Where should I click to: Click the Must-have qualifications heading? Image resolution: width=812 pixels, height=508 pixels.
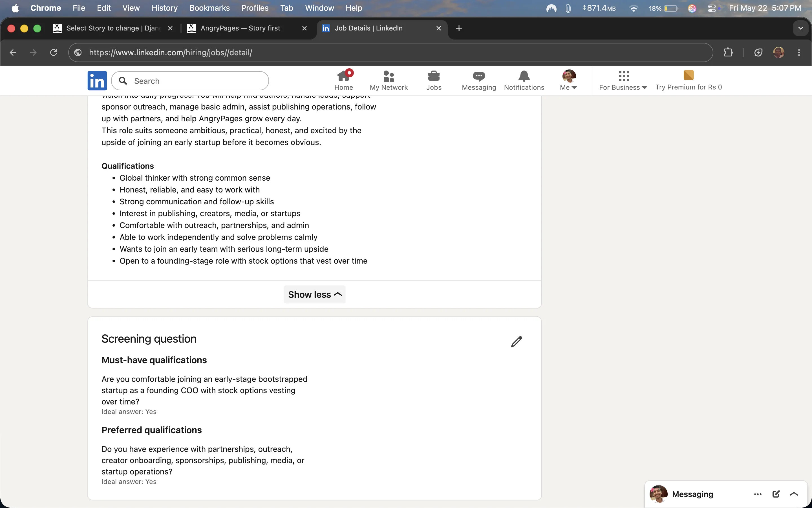coord(154,360)
